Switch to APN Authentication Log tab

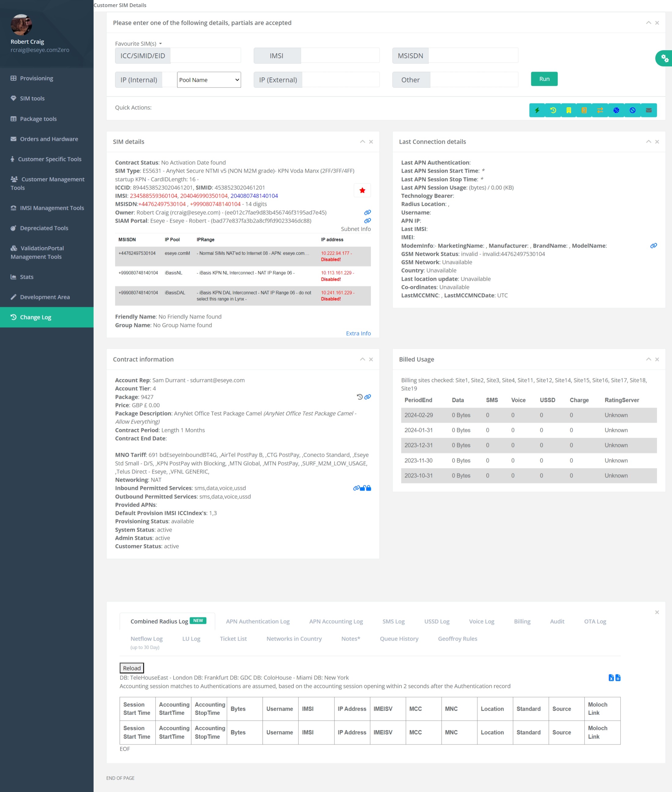pos(258,621)
